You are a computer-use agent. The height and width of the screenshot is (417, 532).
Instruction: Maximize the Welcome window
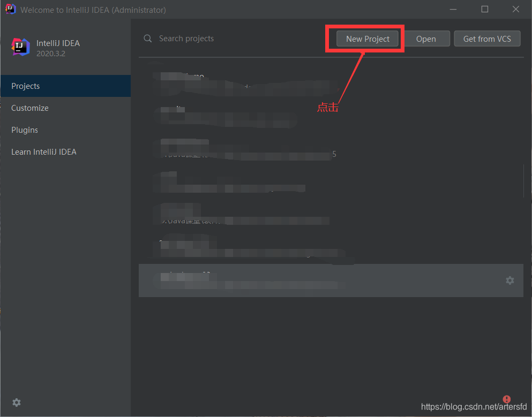tap(484, 10)
